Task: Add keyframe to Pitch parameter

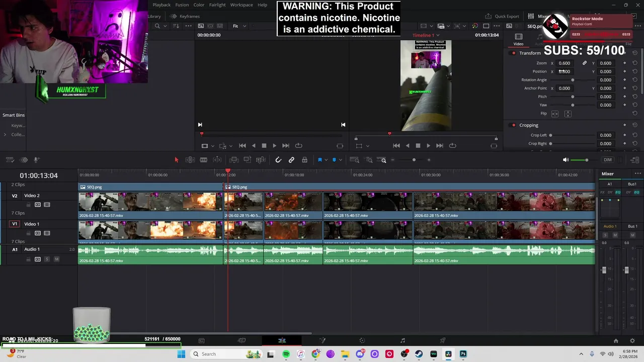Action: 625,97
